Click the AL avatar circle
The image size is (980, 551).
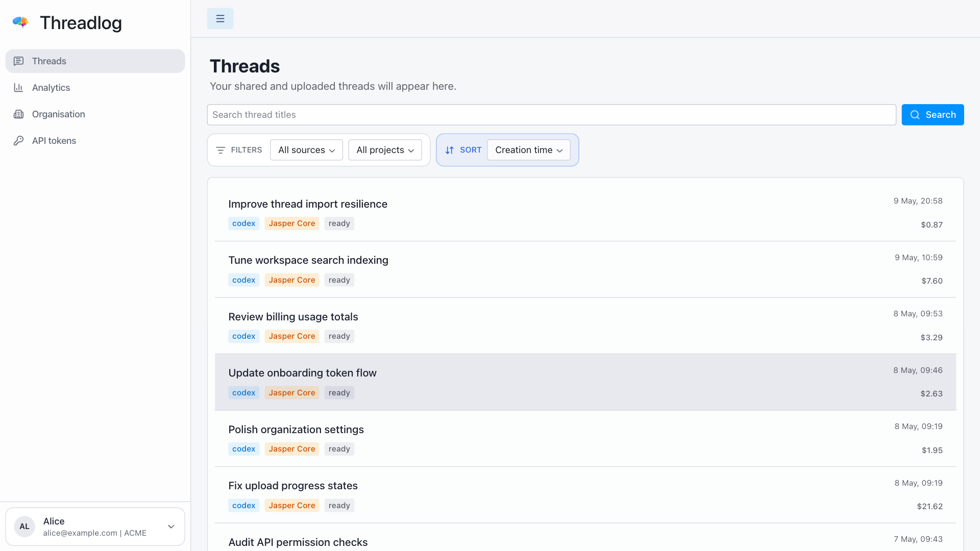pos(24,527)
